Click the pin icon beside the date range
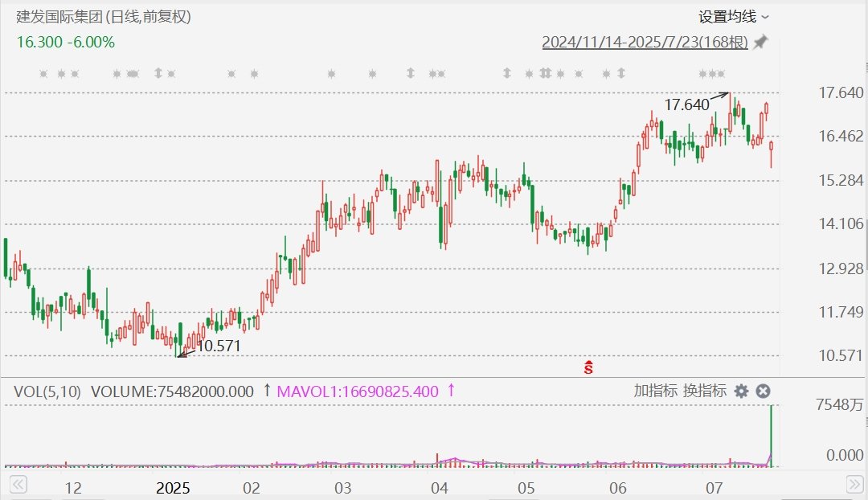The height and width of the screenshot is (500, 868). click(x=760, y=42)
